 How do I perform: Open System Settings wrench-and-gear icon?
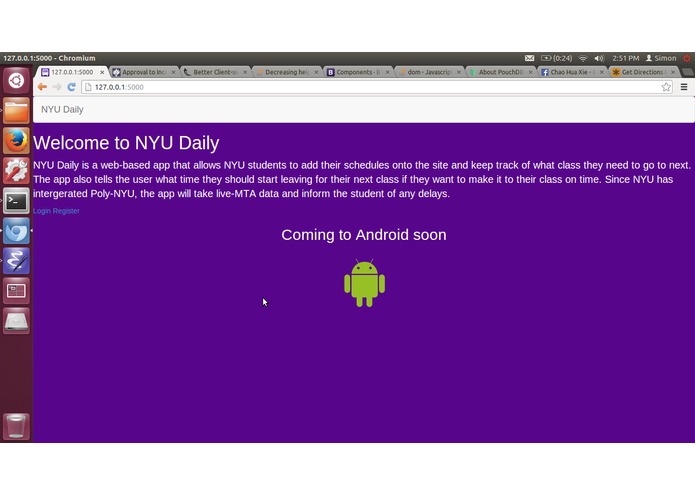coord(16,171)
